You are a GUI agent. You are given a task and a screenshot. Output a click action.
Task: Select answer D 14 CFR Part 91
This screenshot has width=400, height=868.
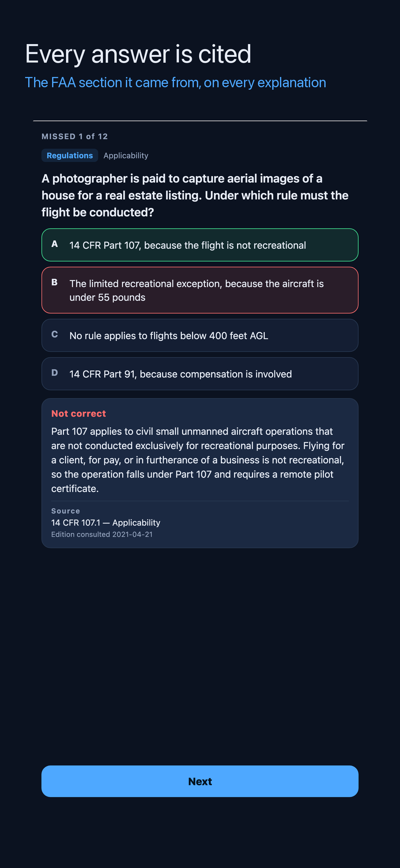click(200, 374)
